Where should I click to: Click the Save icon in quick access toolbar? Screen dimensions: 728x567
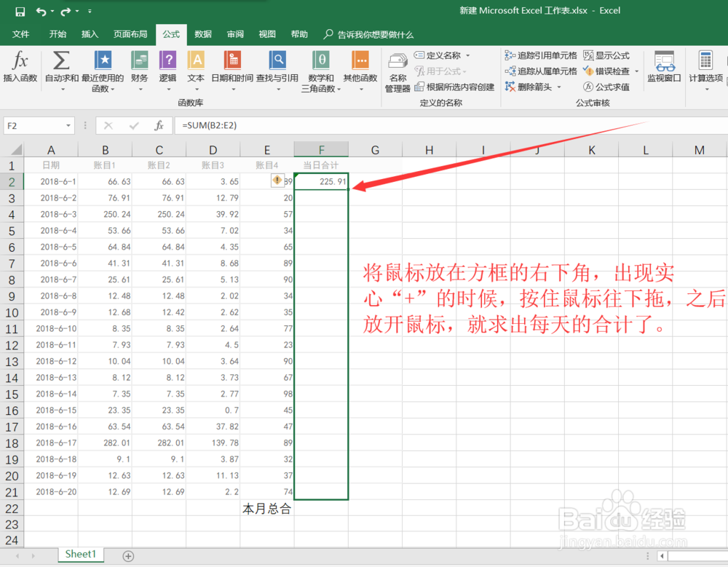tap(20, 12)
